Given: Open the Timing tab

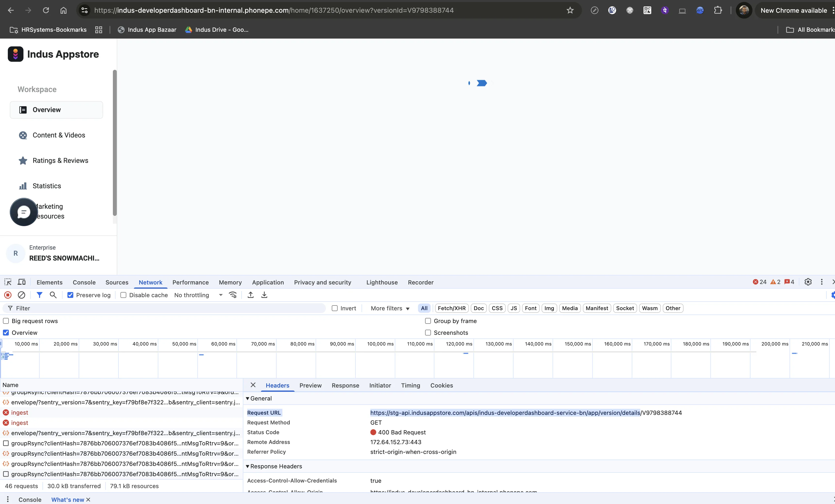Looking at the screenshot, I should tap(410, 386).
